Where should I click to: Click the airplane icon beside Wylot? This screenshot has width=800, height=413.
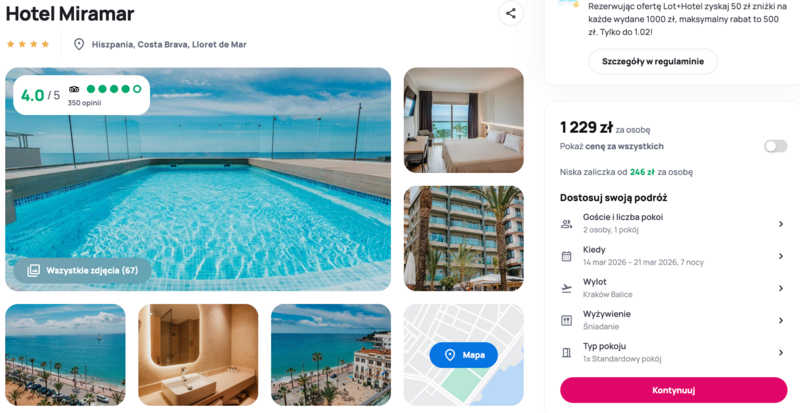(566, 288)
